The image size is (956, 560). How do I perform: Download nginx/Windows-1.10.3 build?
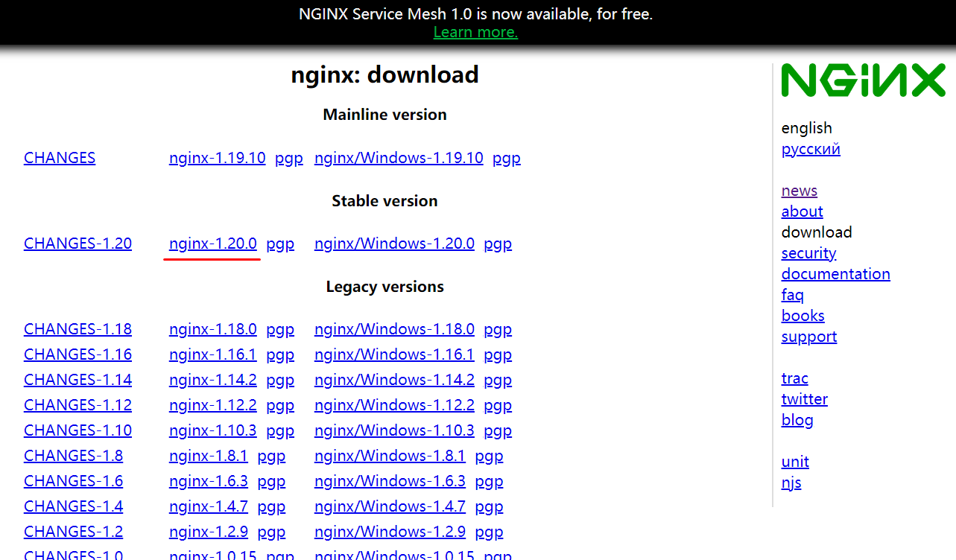point(394,430)
